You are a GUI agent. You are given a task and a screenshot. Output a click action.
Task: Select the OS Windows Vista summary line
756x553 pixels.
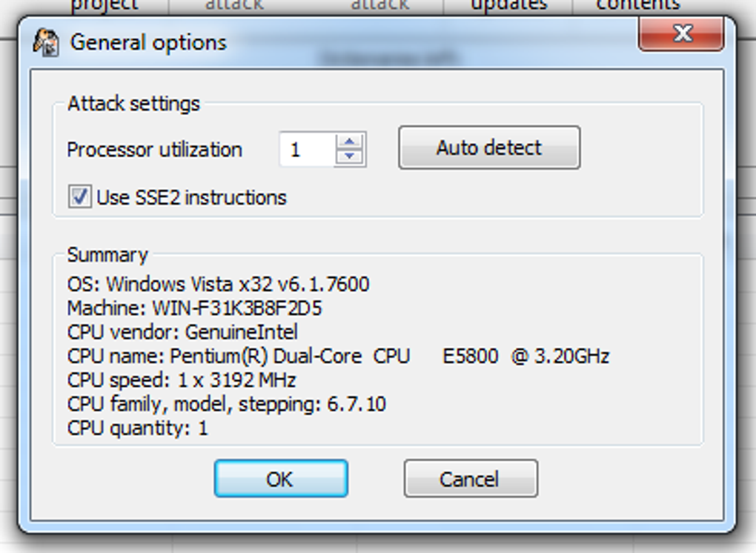click(218, 284)
